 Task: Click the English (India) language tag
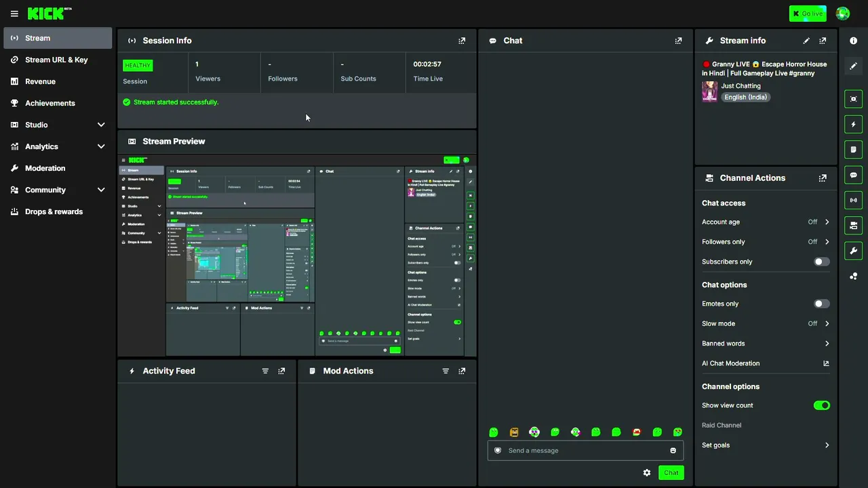[x=746, y=97]
